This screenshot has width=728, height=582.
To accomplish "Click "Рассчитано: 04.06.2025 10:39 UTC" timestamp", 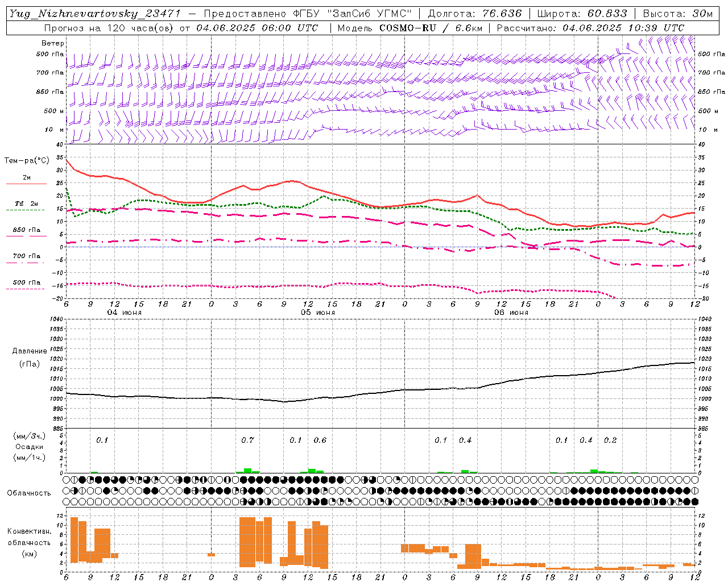I will coord(590,28).
